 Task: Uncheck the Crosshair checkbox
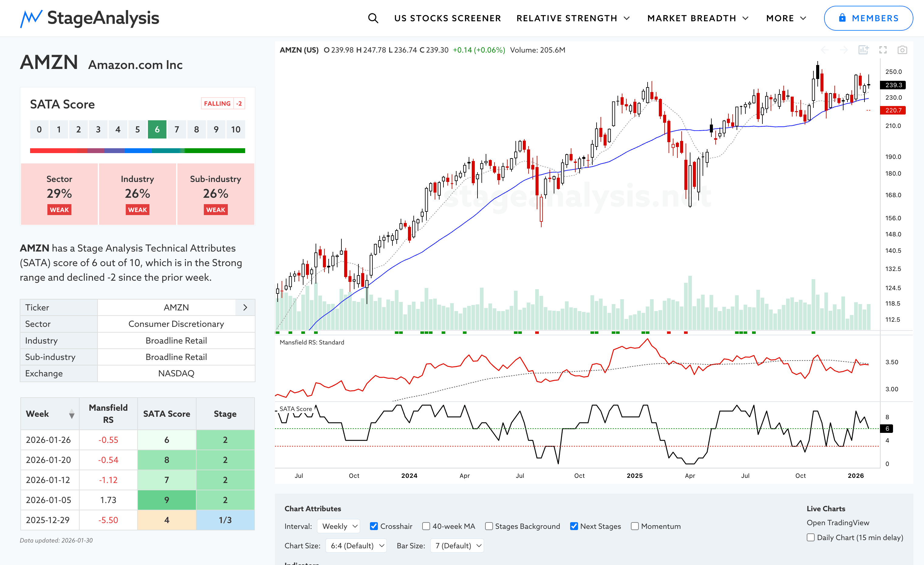pos(374,526)
